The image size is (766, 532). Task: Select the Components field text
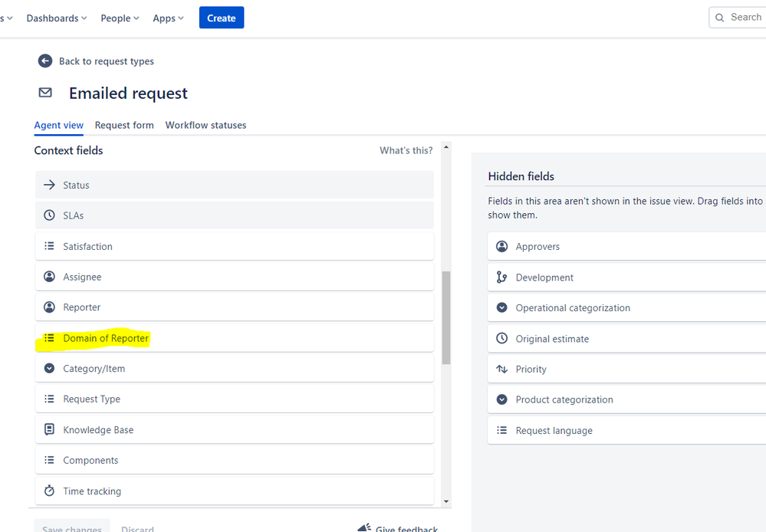click(90, 460)
